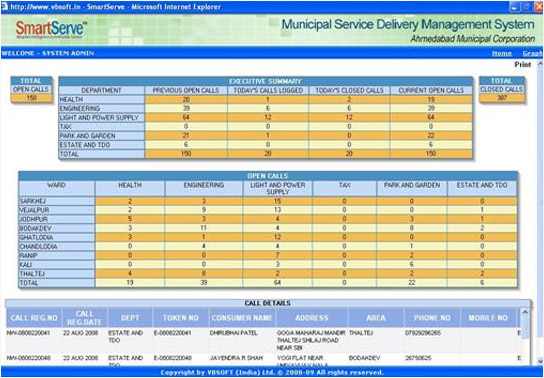Click the AREA column header
The height and width of the screenshot is (378, 544).
point(376,318)
